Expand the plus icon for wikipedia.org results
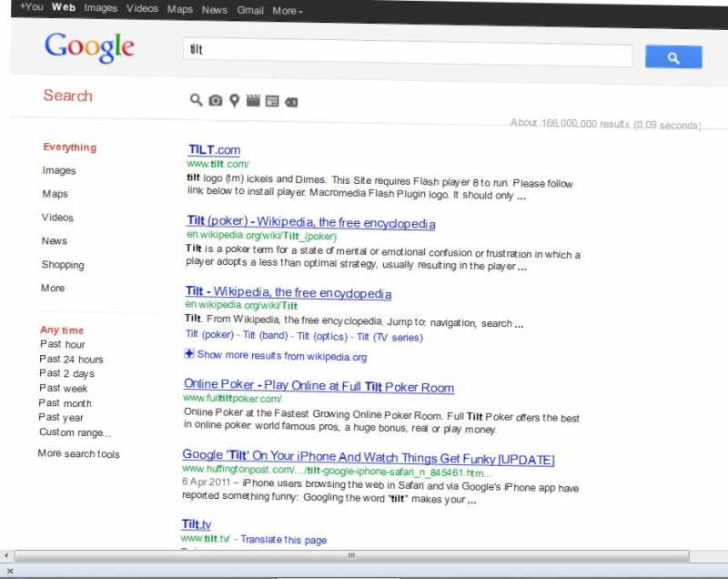 (189, 354)
